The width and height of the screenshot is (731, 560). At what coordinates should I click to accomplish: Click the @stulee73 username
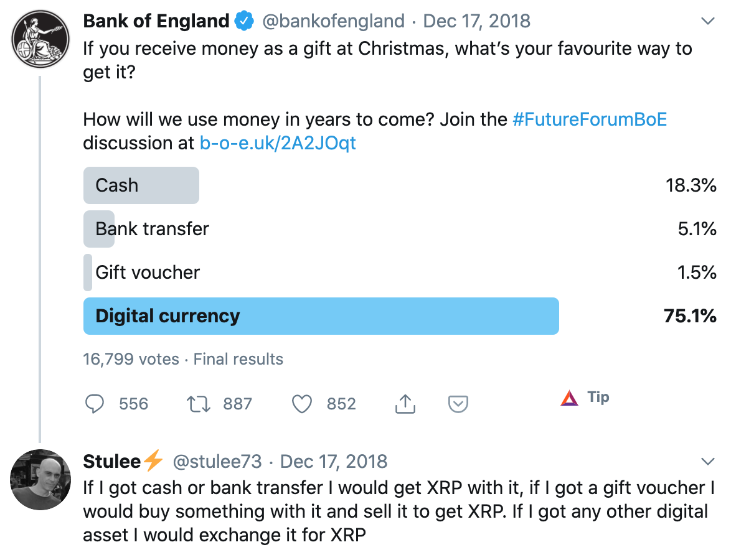[217, 462]
